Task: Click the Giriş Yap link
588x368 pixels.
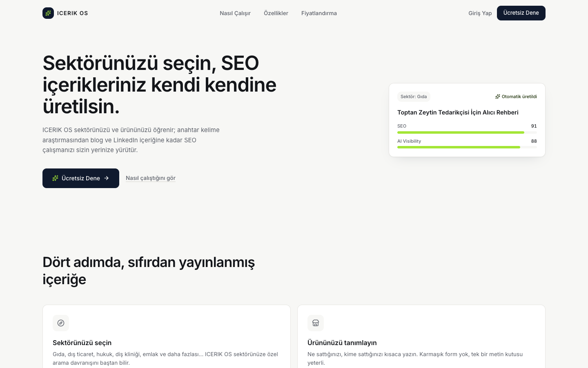Action: click(480, 13)
